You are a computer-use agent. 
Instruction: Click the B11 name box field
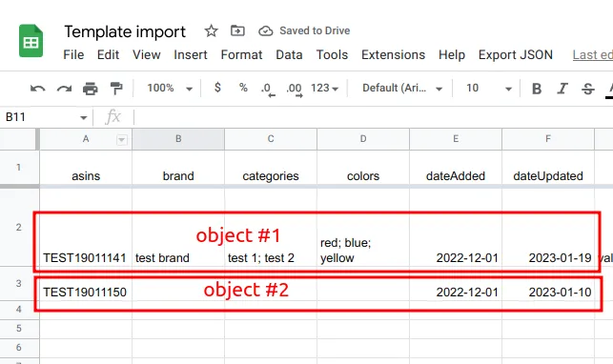[39, 117]
